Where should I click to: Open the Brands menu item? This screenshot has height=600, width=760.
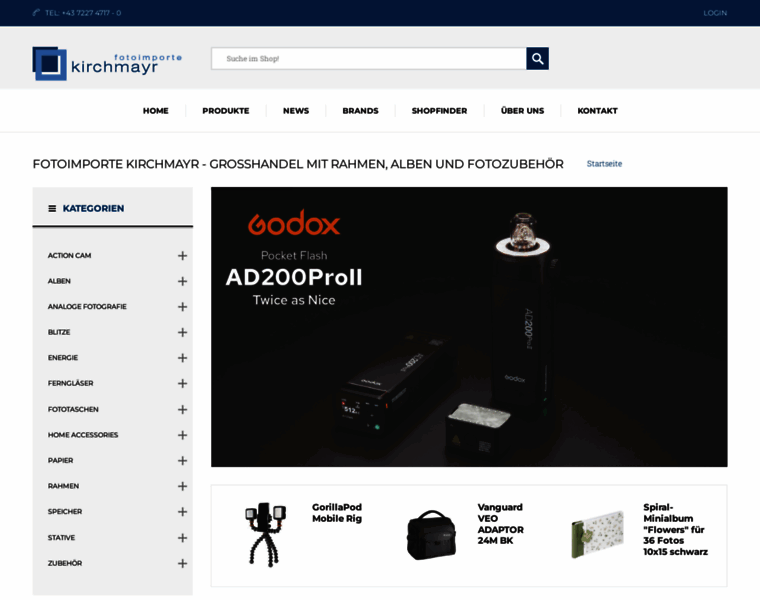361,111
